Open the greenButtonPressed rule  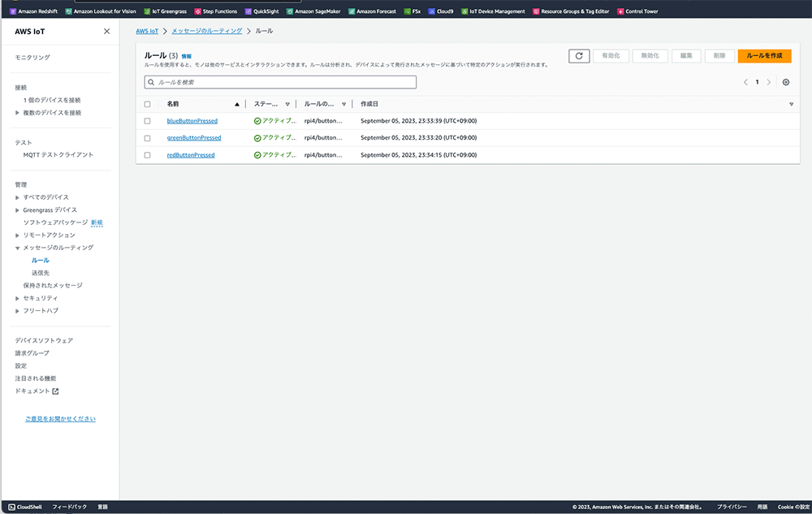pos(194,138)
